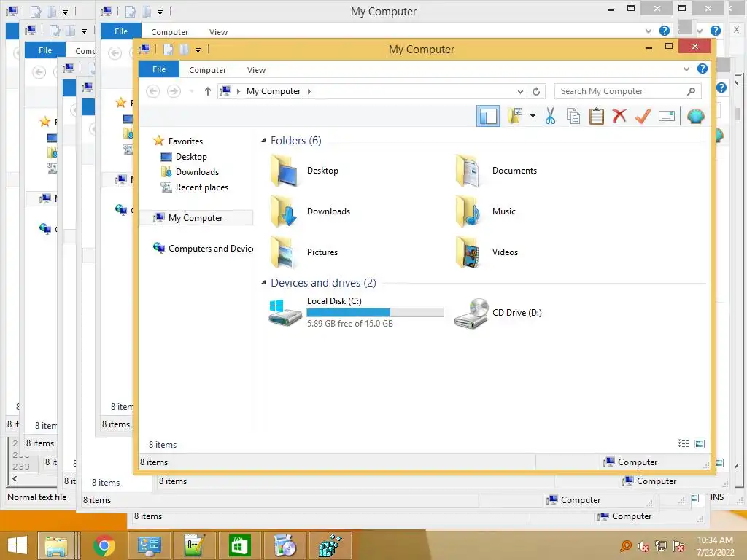Open Classic Shell settings shell icon
The height and width of the screenshot is (560, 747).
695,116
